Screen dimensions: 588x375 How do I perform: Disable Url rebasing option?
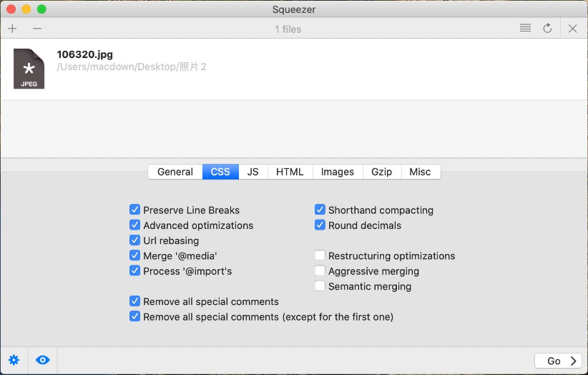click(134, 240)
